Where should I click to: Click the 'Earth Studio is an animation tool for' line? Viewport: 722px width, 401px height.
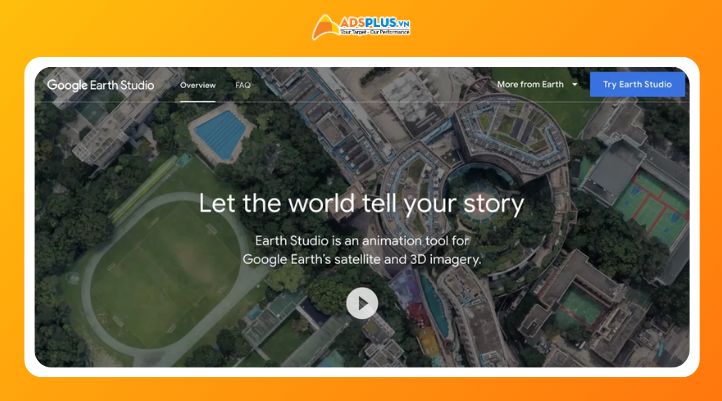[x=362, y=241]
